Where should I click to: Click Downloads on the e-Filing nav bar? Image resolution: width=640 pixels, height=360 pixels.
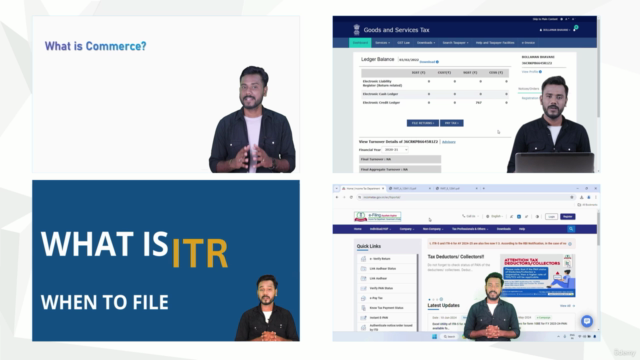[x=504, y=229]
